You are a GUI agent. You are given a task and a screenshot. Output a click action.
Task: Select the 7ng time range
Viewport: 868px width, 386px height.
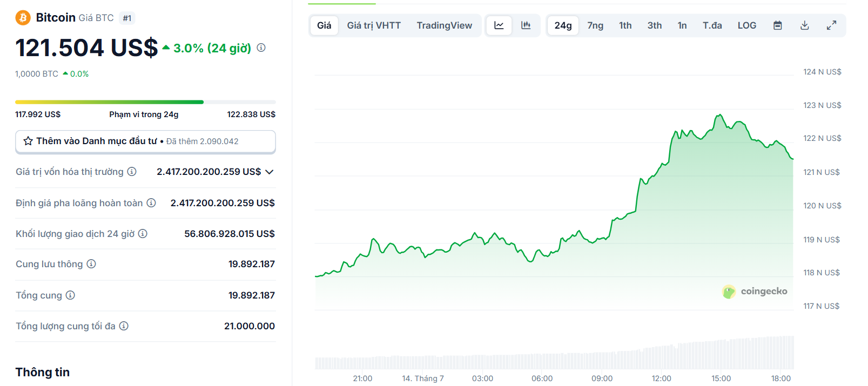click(x=595, y=25)
